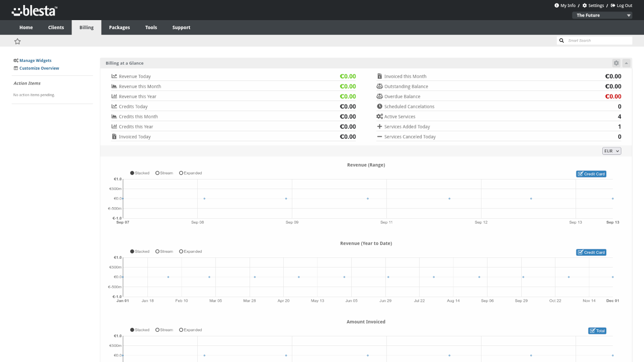Click the Log Out icon
644x362 pixels.
click(x=613, y=6)
